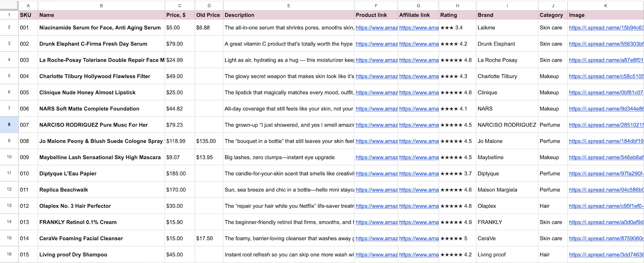Select the $13.95 old price cell
The width and height of the screenshot is (644, 263).
(209, 157)
